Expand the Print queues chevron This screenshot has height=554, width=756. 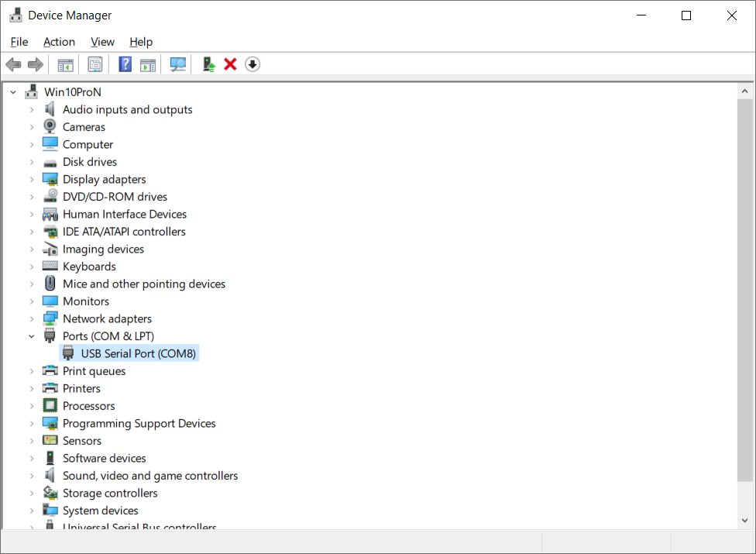tap(32, 371)
